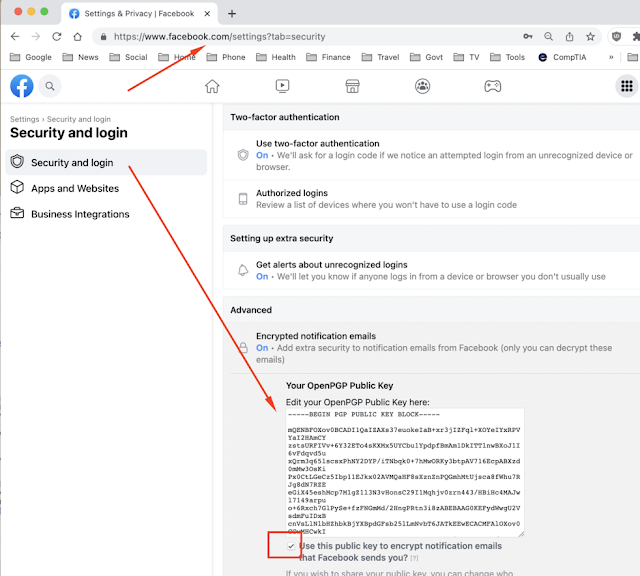Image resolution: width=640 pixels, height=576 pixels.
Task: Open Facebook Groups icon
Action: coord(422,86)
